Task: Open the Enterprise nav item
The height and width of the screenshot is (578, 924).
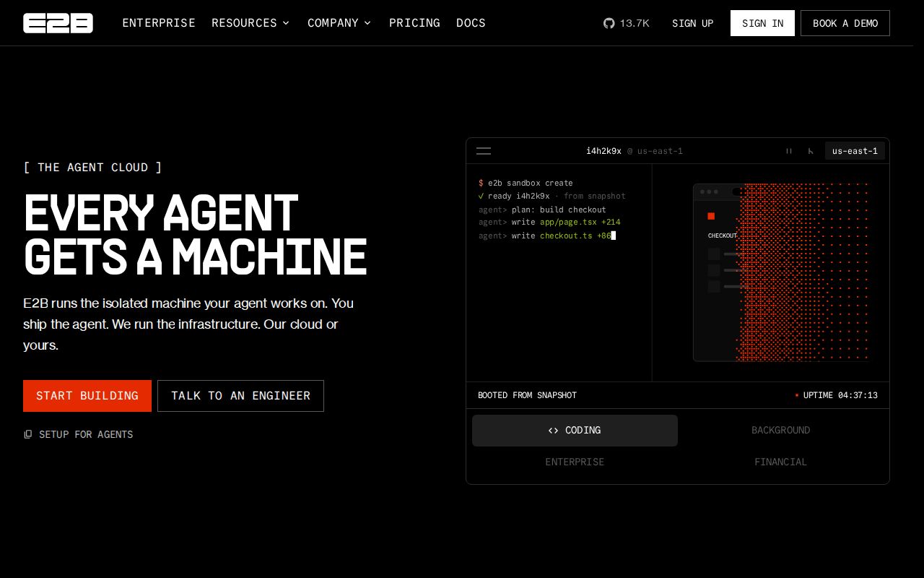Action: pyautogui.click(x=159, y=23)
